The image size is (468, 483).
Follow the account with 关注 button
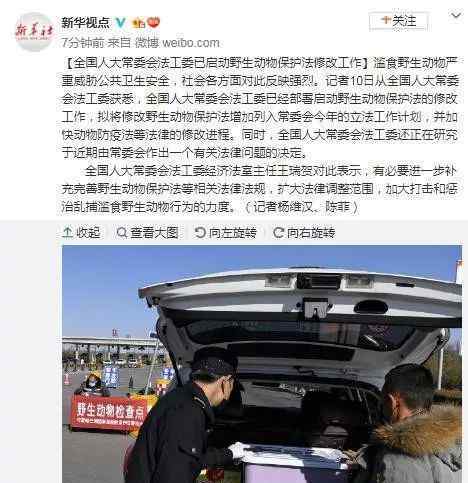point(398,21)
